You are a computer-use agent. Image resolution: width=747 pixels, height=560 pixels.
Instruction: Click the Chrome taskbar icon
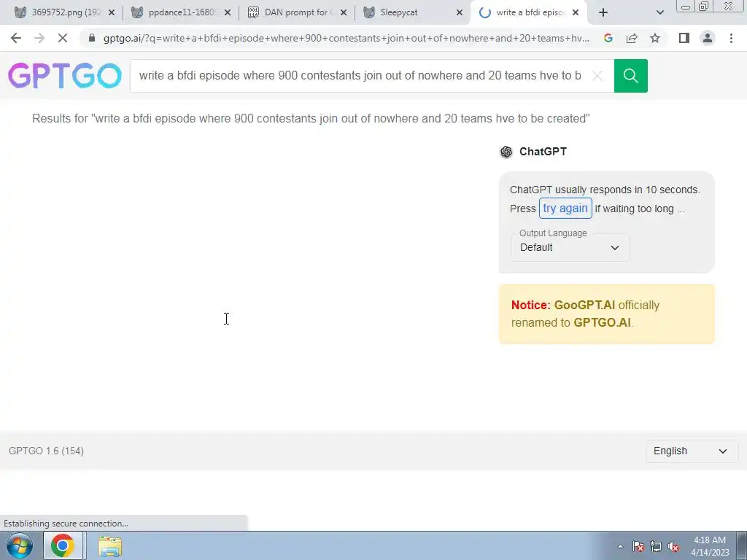(x=63, y=545)
